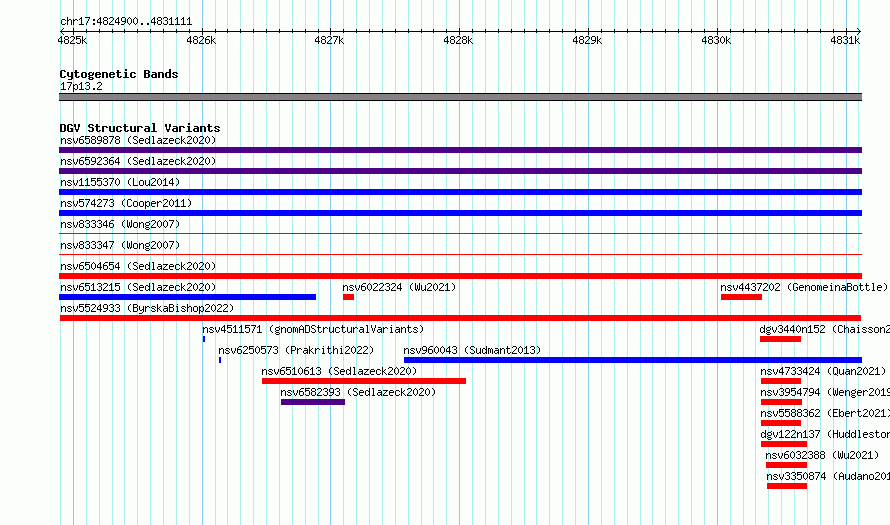Image resolution: width=890 pixels, height=525 pixels.
Task: Click the nsv960043 (Sudmant2013) label
Action: (x=472, y=350)
